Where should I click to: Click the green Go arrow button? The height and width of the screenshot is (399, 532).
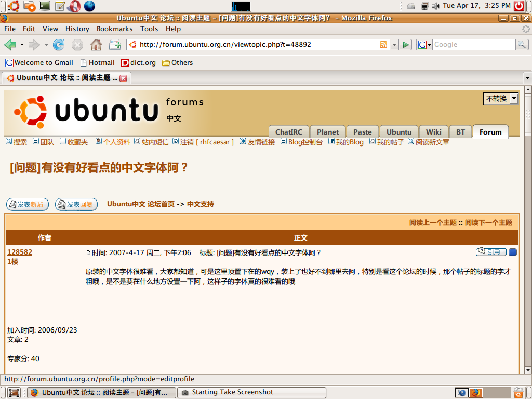tap(405, 45)
